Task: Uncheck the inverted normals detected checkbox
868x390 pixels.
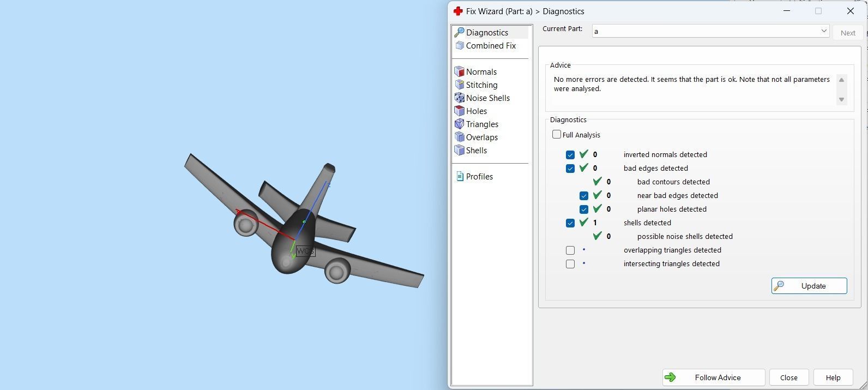Action: 570,155
